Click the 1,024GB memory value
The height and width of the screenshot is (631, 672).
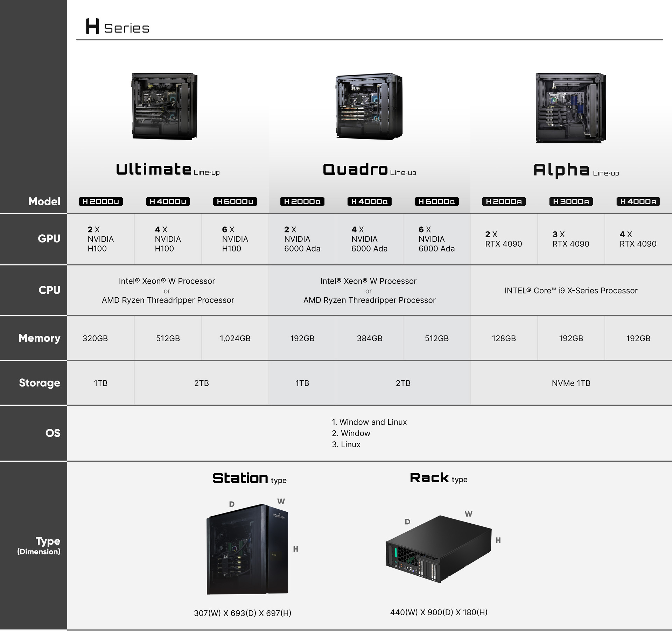point(235,338)
